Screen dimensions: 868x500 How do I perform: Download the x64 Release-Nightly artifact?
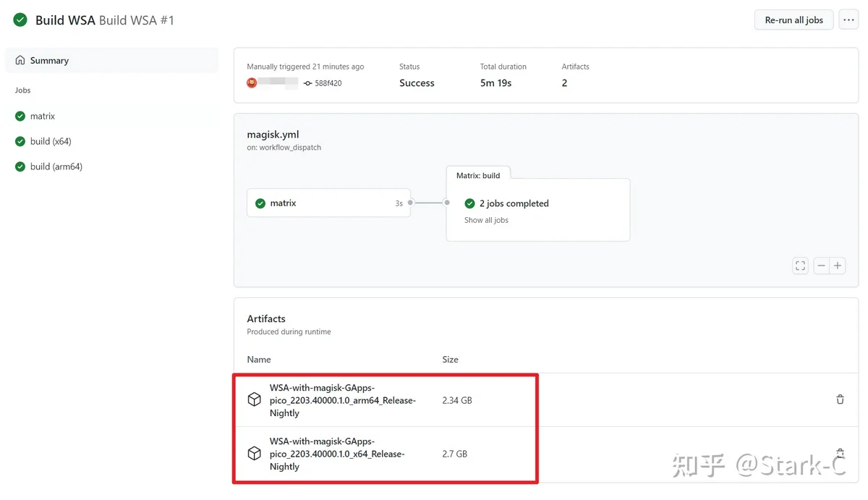[x=337, y=454]
